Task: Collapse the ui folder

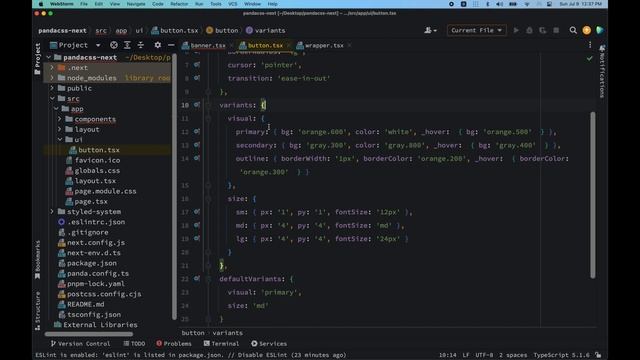Action: tap(60, 140)
